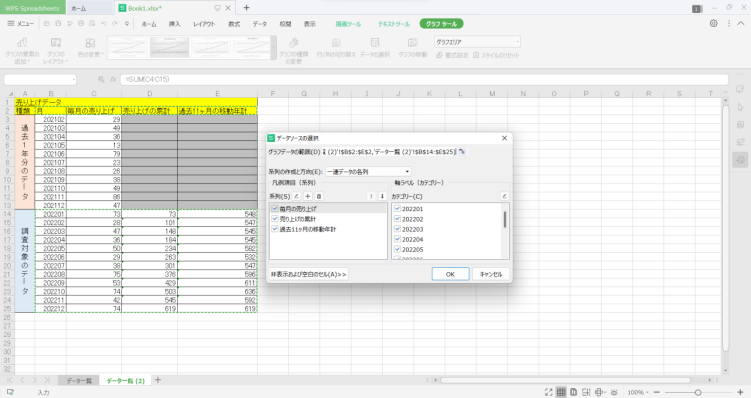Open a new document tab with plus

[x=246, y=8]
